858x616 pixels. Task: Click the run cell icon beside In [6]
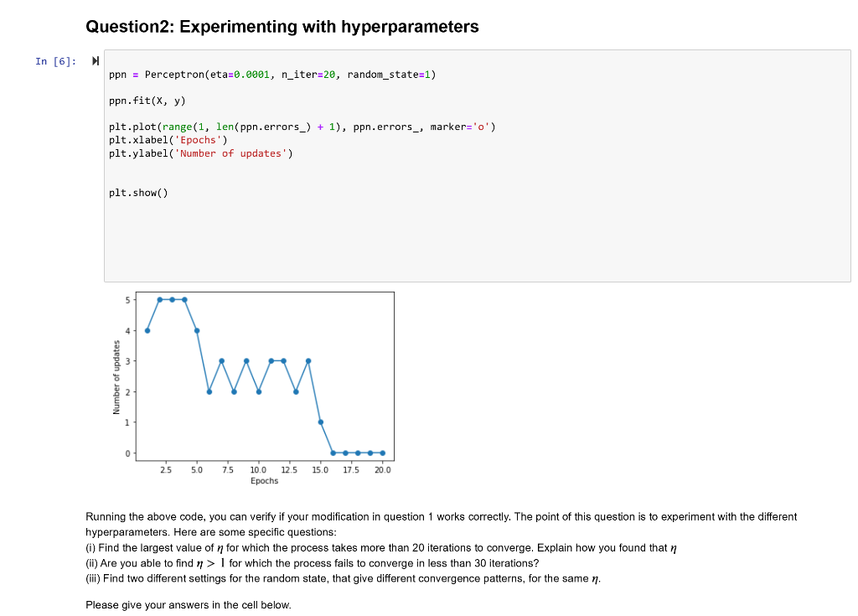[96, 61]
